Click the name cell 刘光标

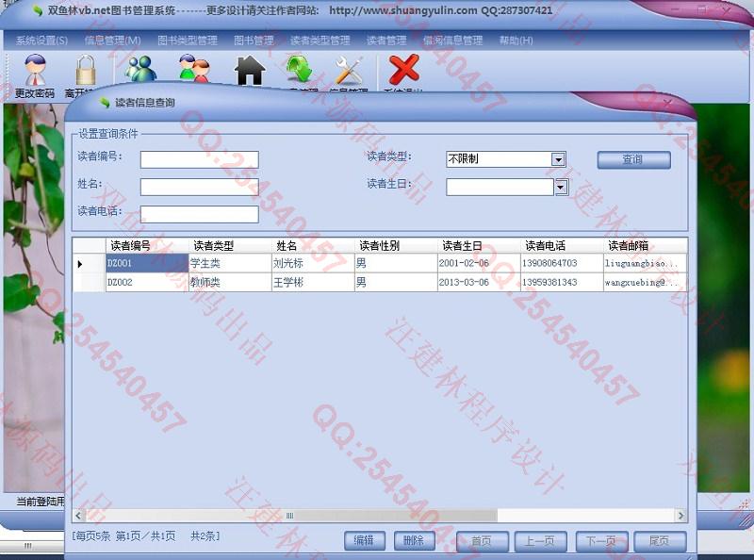pos(313,263)
